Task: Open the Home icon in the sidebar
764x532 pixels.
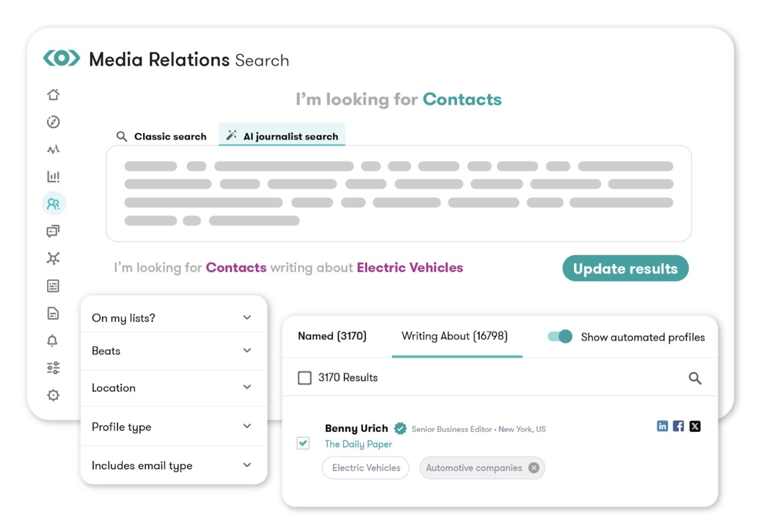Action: click(53, 94)
